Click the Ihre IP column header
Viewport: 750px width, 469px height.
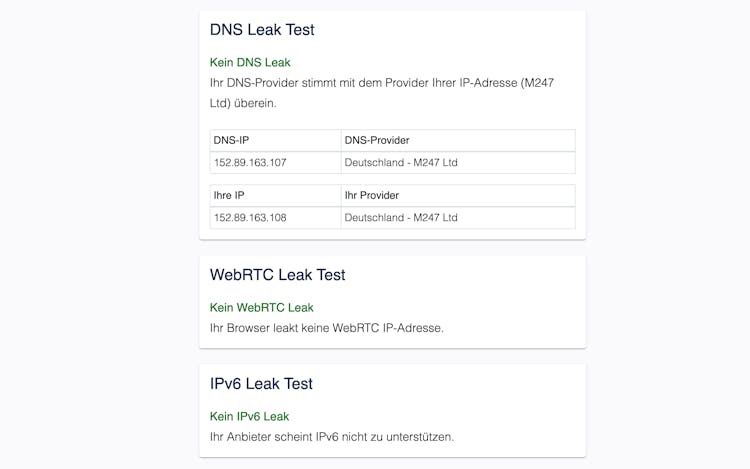point(229,195)
